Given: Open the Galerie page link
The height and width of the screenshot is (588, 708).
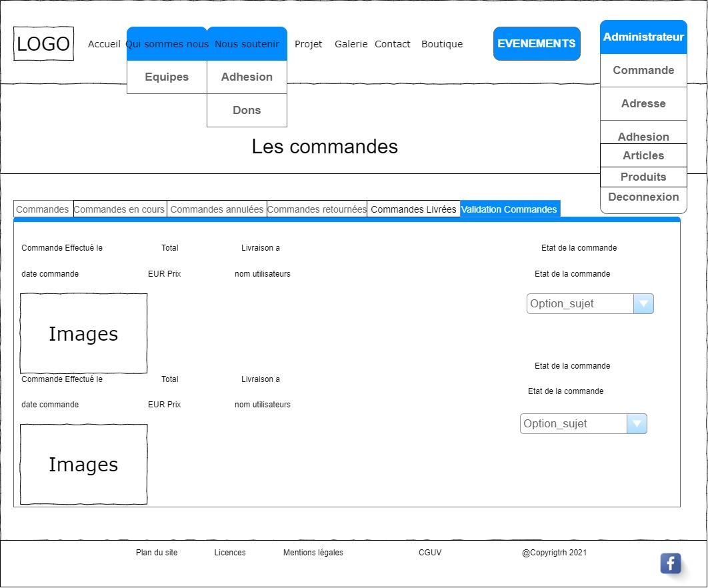Looking at the screenshot, I should tap(351, 44).
